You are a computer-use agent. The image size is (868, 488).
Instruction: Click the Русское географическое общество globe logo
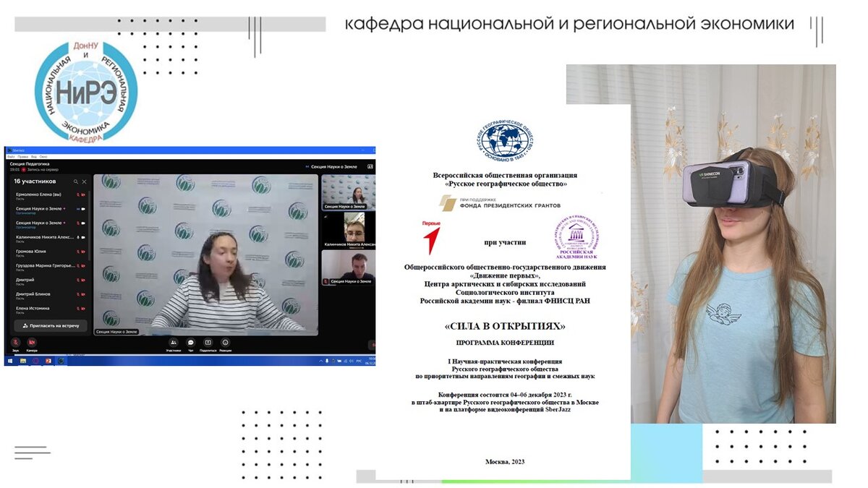coord(506,140)
